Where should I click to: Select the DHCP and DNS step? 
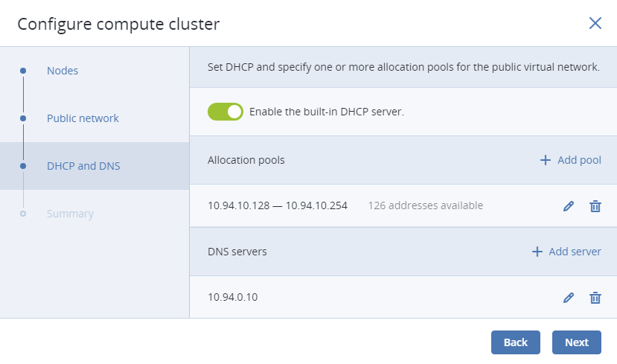[83, 166]
